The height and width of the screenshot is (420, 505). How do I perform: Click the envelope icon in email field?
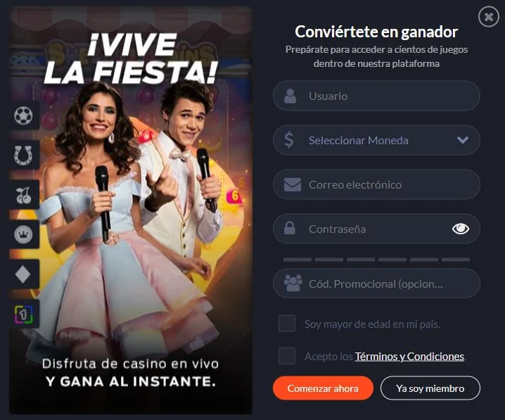[293, 185]
